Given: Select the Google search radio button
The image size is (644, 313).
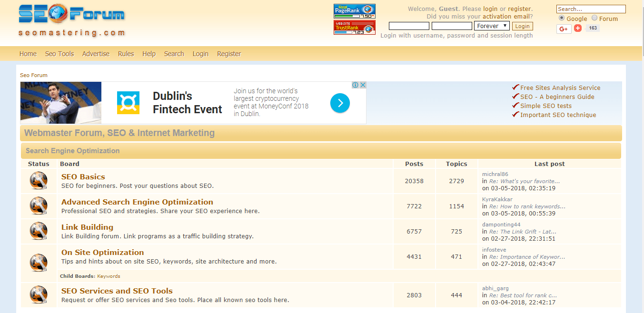Looking at the screenshot, I should (562, 18).
